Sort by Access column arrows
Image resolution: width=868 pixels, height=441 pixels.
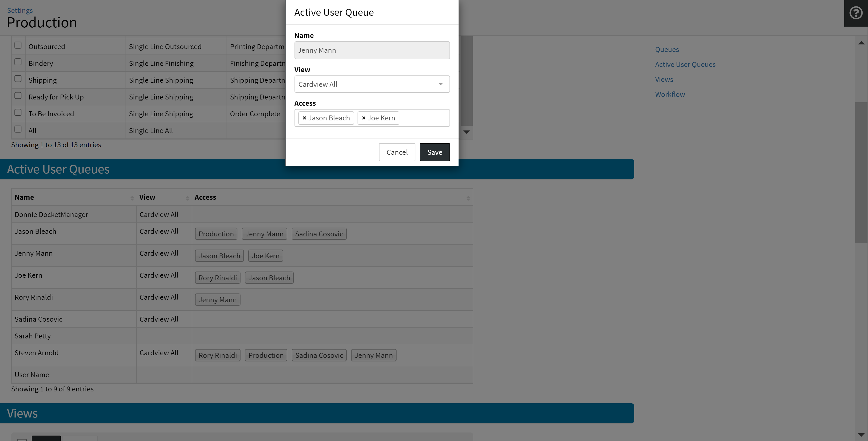(468, 198)
